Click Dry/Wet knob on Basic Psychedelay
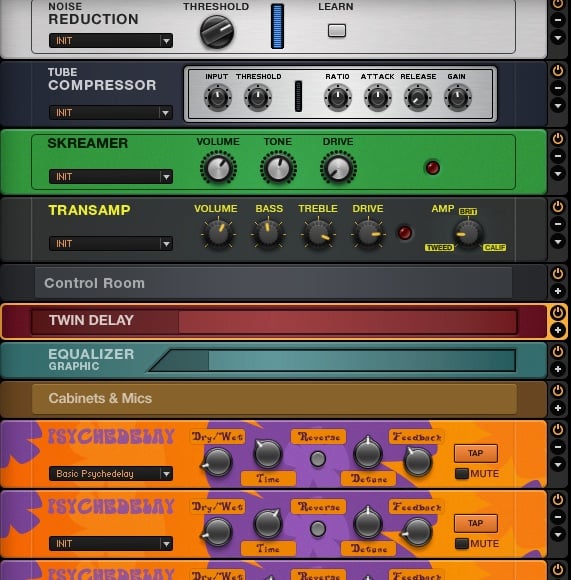The image size is (571, 580). (217, 461)
